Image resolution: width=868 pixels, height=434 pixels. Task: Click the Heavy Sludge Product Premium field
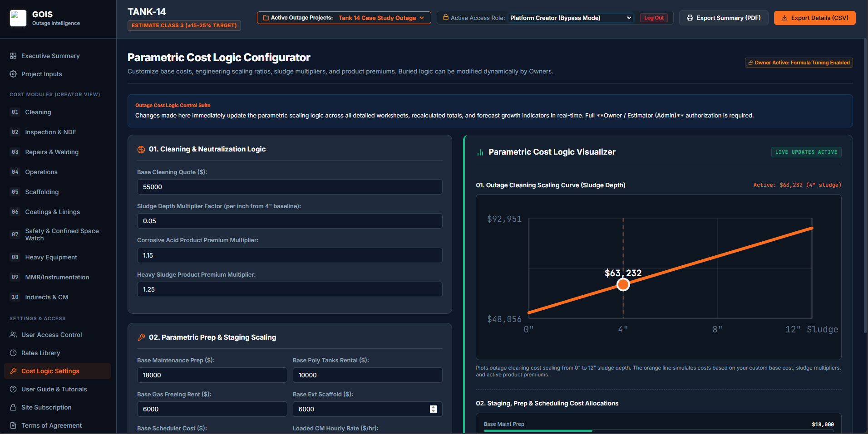pyautogui.click(x=290, y=289)
